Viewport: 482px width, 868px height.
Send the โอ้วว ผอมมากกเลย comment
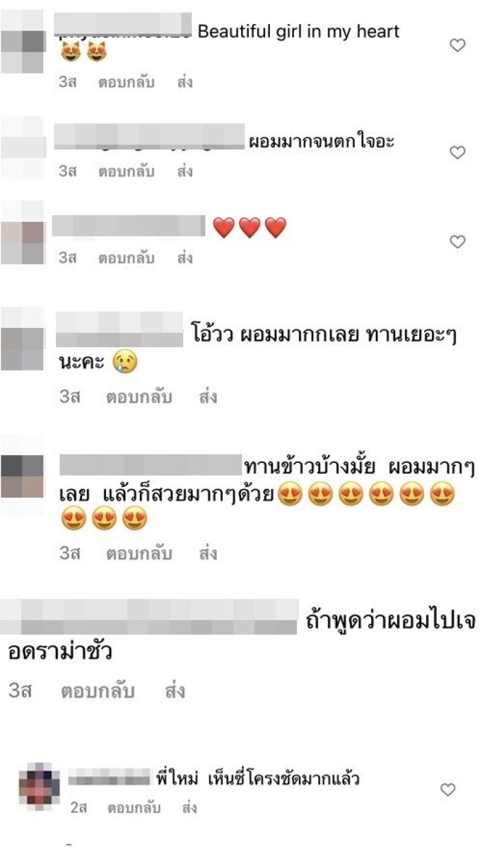coord(208,397)
